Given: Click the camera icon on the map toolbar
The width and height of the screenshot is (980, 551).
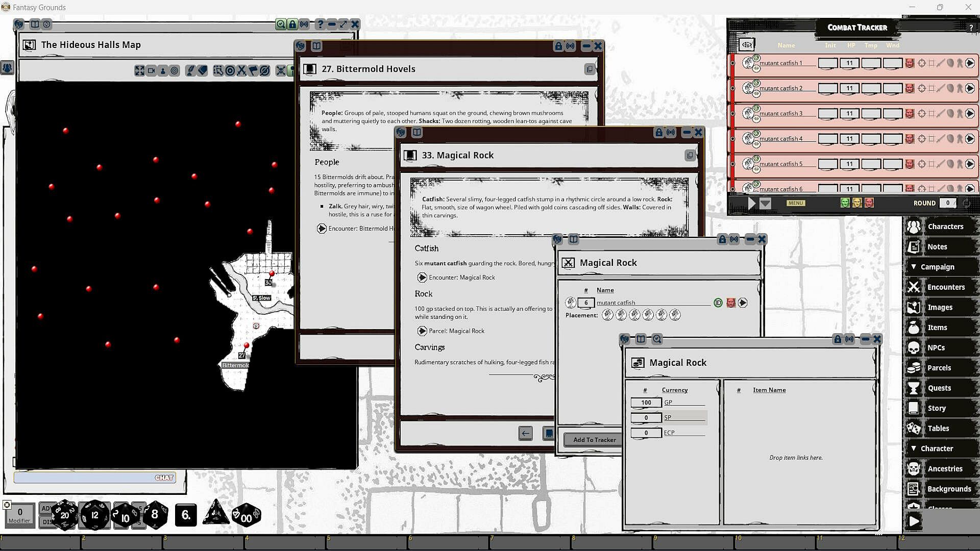Looking at the screenshot, I should coord(151,70).
